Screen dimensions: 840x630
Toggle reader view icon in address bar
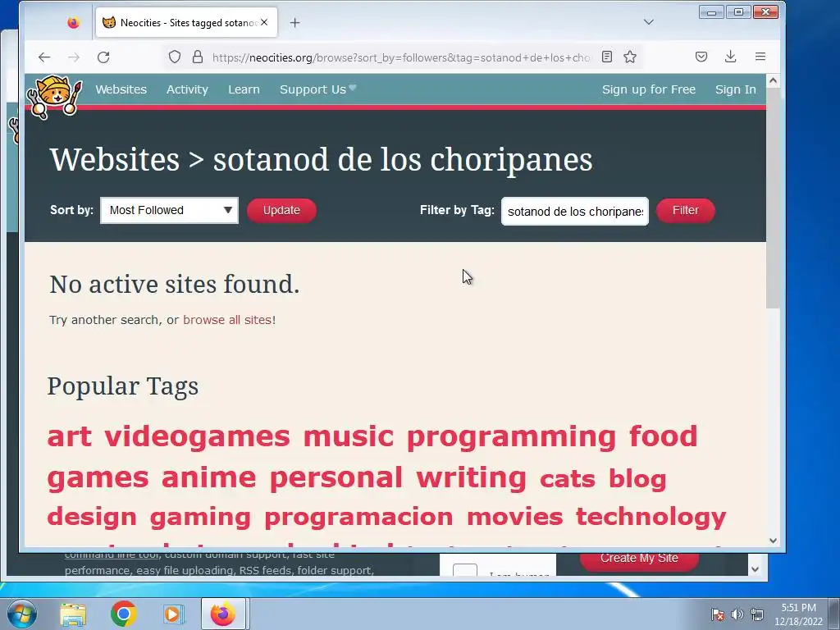[x=607, y=57]
